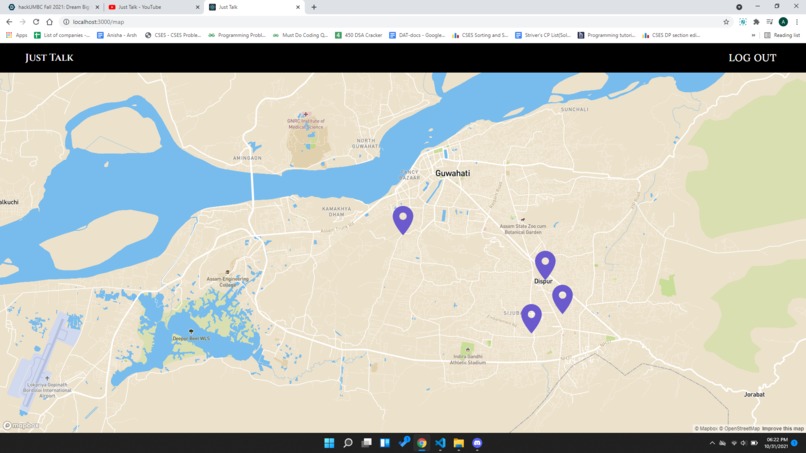Reload the page with the refresh icon

coord(36,22)
